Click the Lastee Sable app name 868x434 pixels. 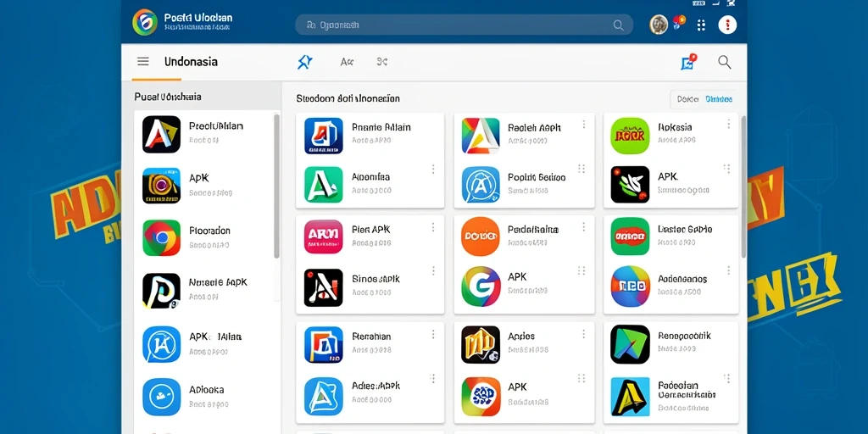[x=685, y=229]
